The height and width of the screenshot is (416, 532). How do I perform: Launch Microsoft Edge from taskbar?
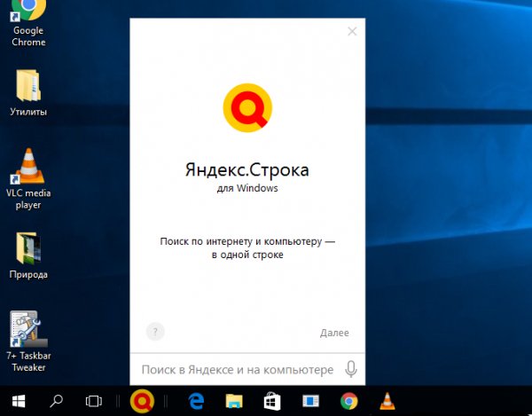(196, 402)
